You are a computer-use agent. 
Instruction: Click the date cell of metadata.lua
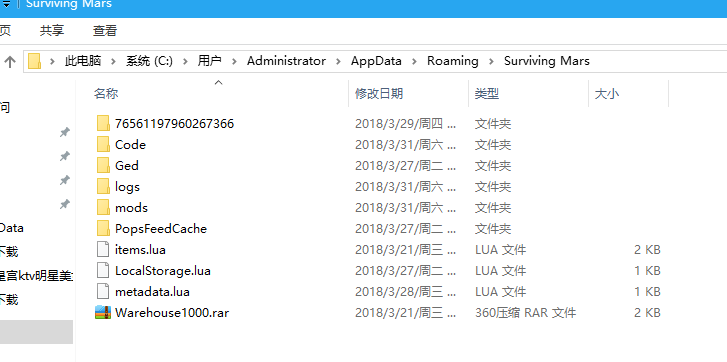[406, 292]
